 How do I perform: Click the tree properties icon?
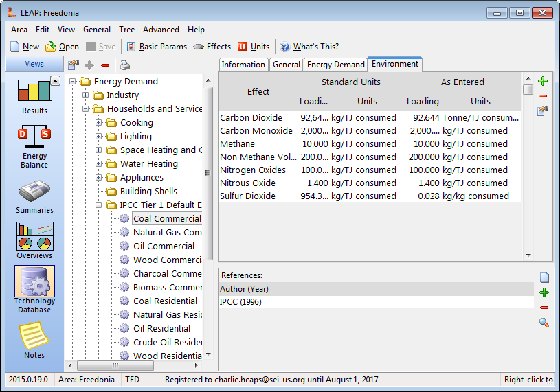point(74,65)
